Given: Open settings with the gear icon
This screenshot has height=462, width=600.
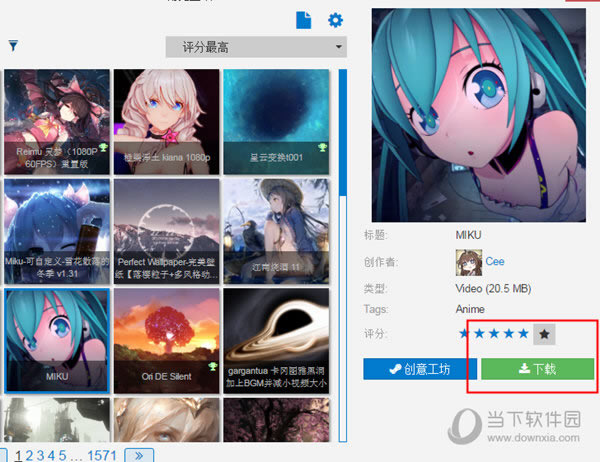Looking at the screenshot, I should 336,20.
